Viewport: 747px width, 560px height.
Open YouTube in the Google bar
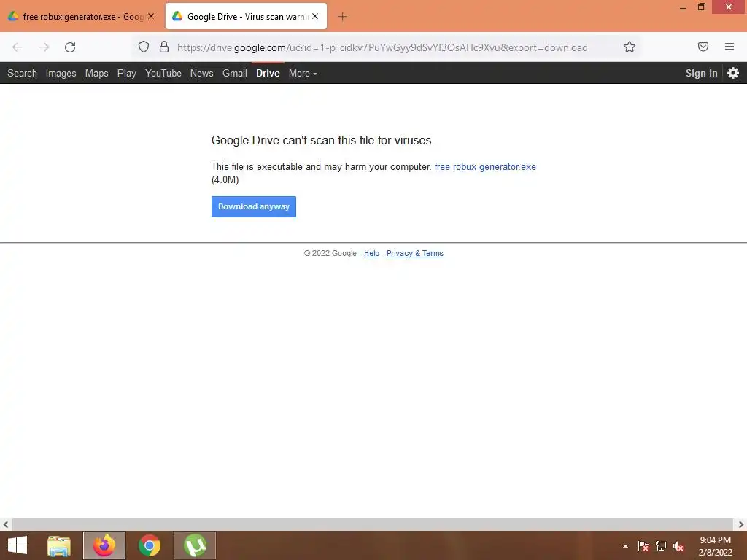click(x=163, y=74)
